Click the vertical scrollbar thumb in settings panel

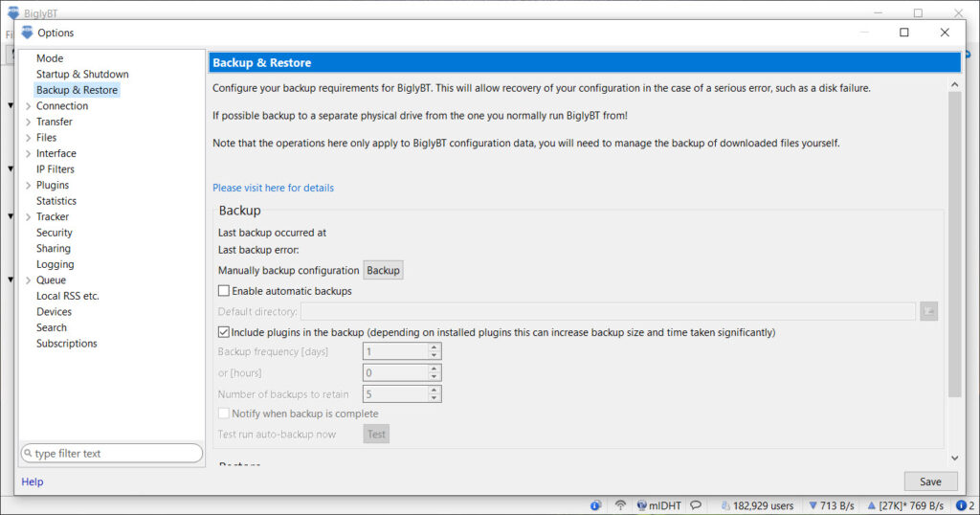tap(954, 244)
